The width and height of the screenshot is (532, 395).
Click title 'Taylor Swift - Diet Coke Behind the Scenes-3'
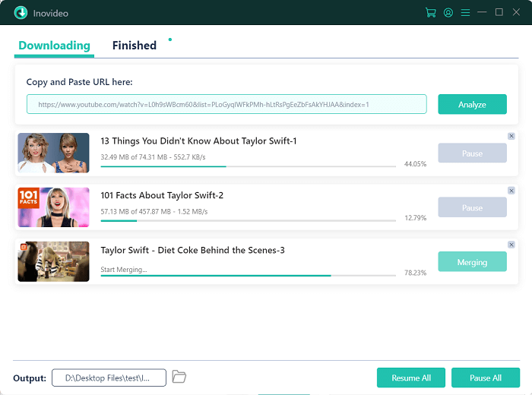click(193, 250)
